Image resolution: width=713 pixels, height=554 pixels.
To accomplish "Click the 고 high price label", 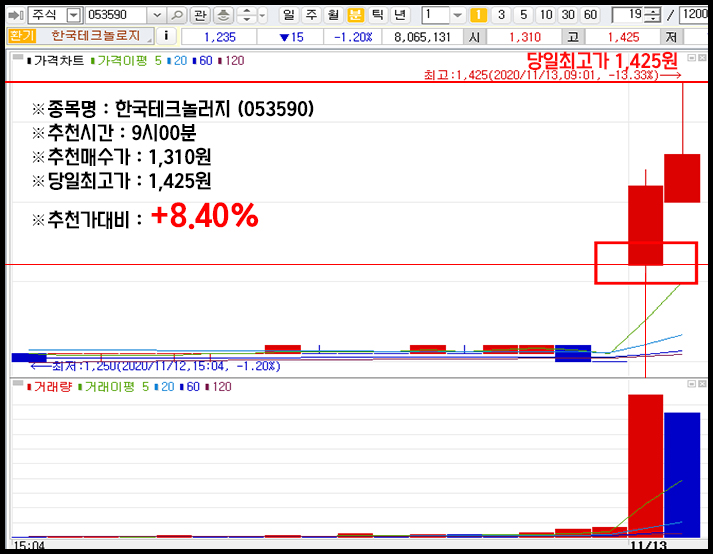I will (573, 37).
